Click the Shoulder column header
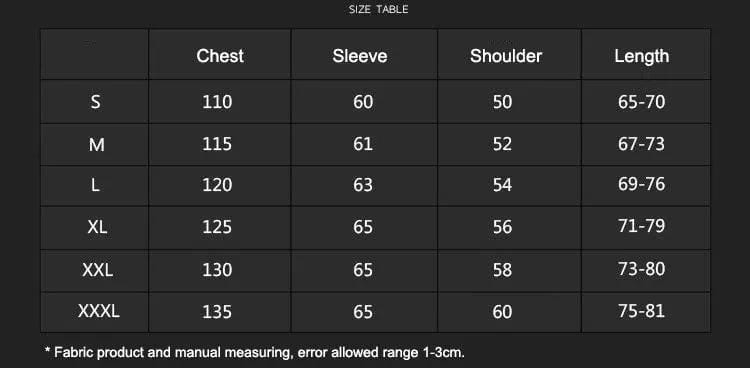This screenshot has width=750, height=368. point(506,56)
